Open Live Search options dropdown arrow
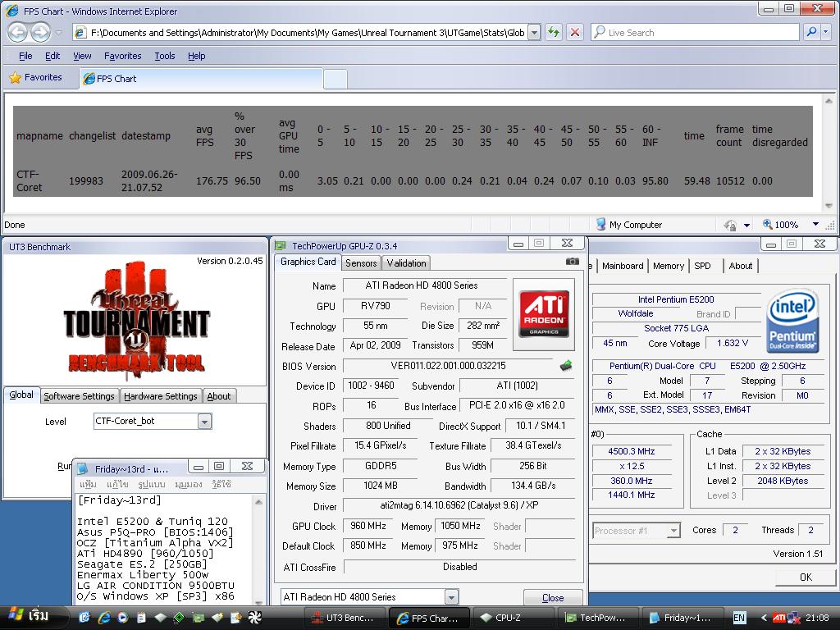This screenshot has width=840, height=630. point(825,32)
